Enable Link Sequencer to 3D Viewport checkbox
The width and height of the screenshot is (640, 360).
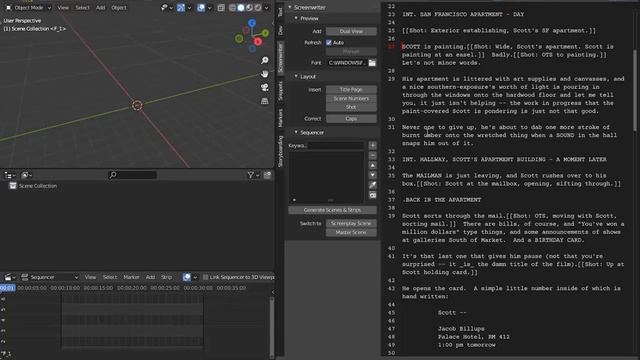(205, 277)
